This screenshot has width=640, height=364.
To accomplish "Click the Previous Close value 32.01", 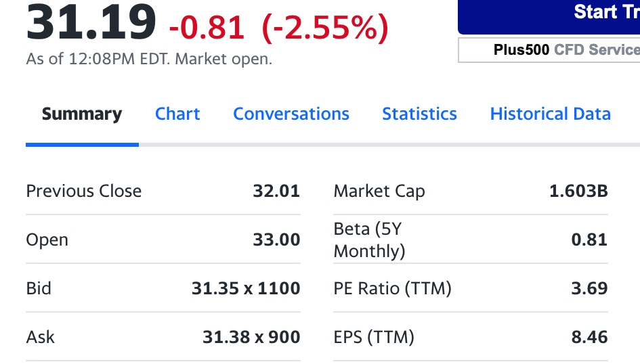I will coord(276,191).
